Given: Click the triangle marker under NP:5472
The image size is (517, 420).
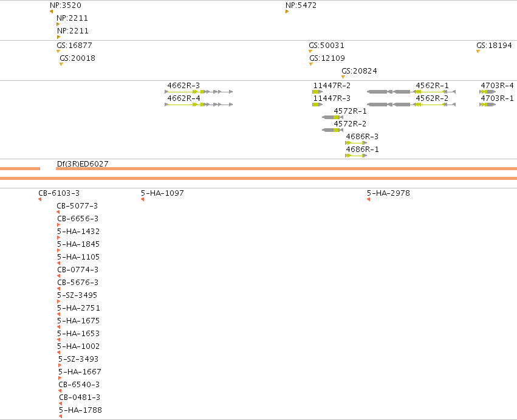Looking at the screenshot, I should (287, 12).
